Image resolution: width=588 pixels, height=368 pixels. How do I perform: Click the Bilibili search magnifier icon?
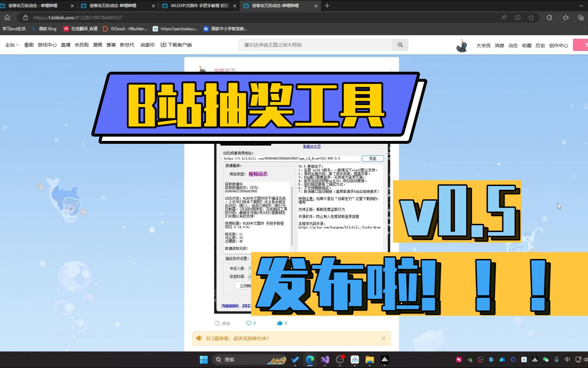(400, 45)
